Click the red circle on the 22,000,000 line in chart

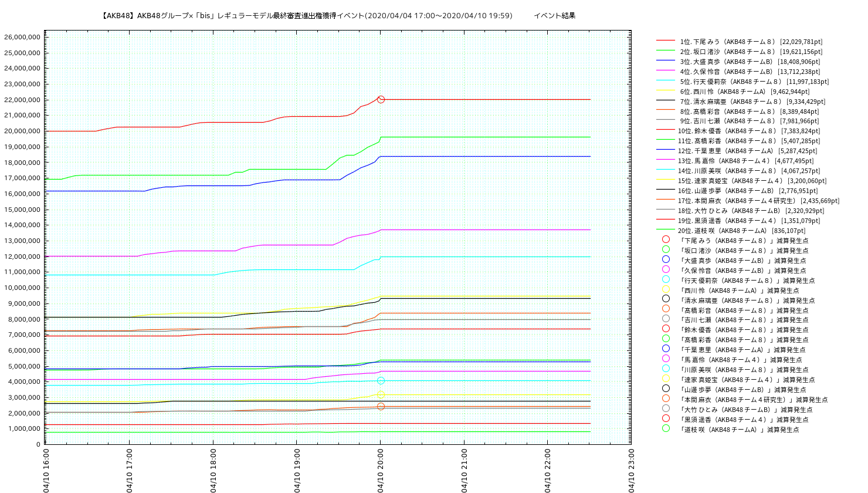[381, 100]
